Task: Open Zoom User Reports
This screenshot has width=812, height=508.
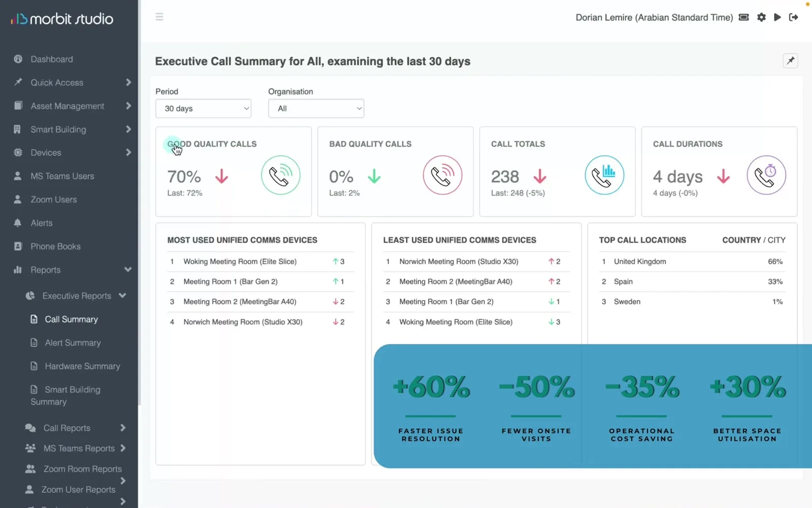Action: (78, 490)
